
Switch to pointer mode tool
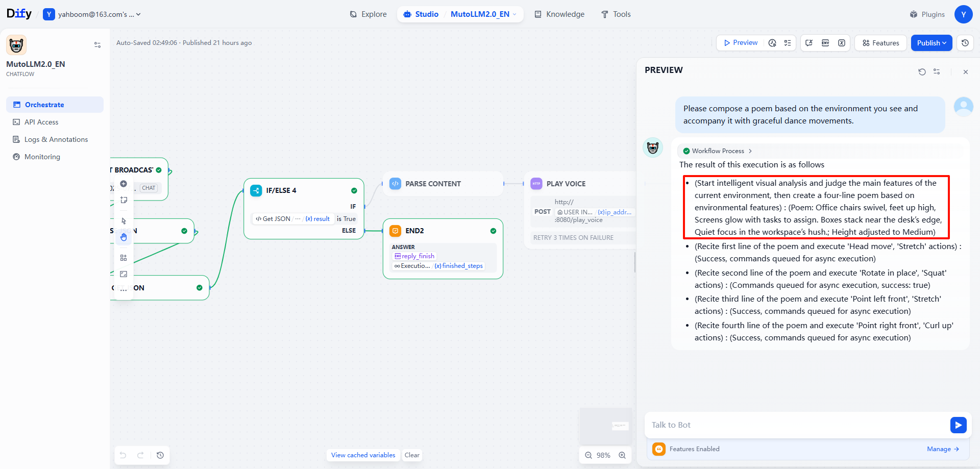point(124,221)
